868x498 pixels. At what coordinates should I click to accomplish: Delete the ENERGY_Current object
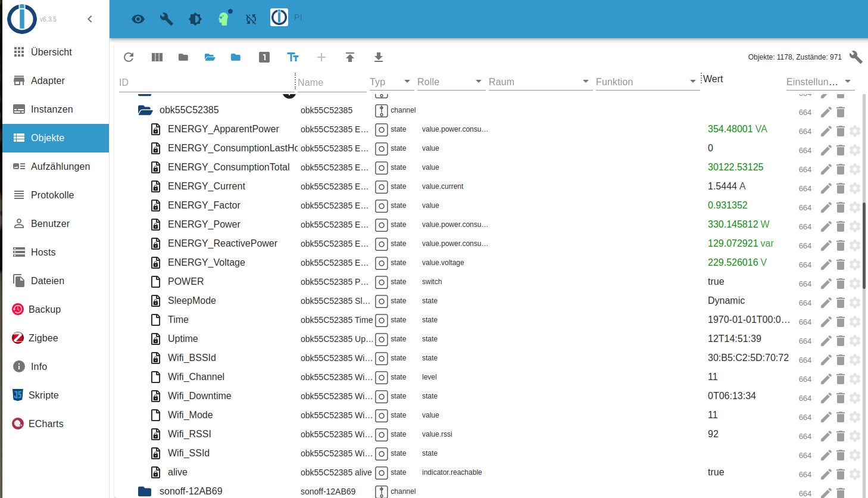841,188
